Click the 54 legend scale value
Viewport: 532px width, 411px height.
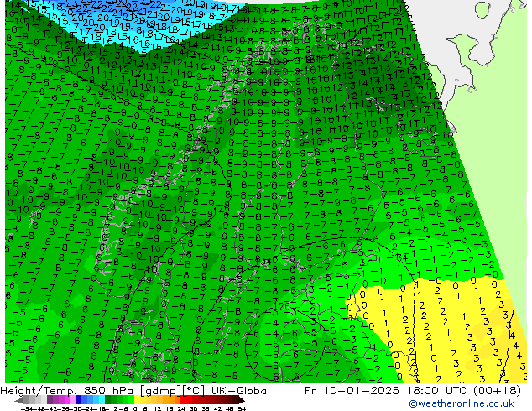(x=243, y=409)
